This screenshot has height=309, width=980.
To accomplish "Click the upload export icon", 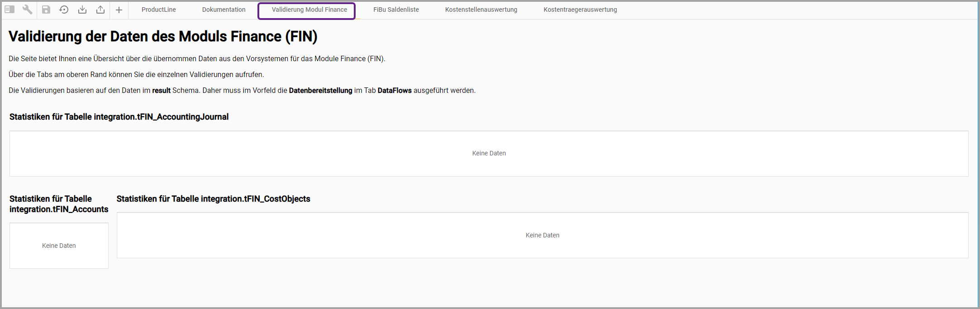I will pos(100,10).
